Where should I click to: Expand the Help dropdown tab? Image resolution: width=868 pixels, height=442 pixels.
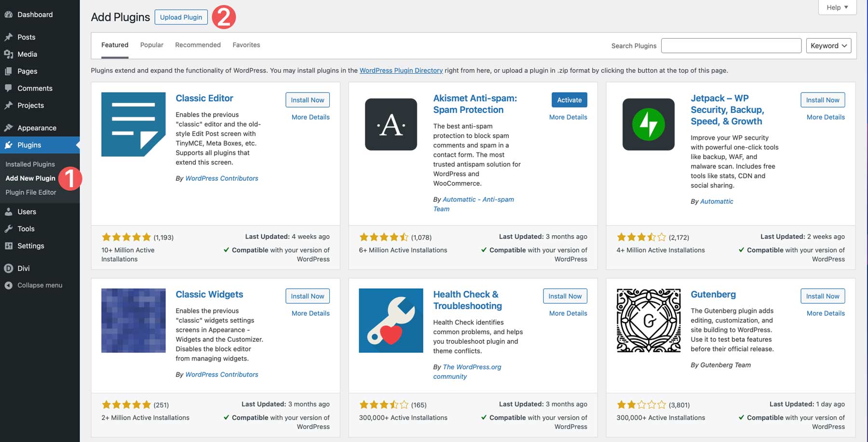pos(837,7)
